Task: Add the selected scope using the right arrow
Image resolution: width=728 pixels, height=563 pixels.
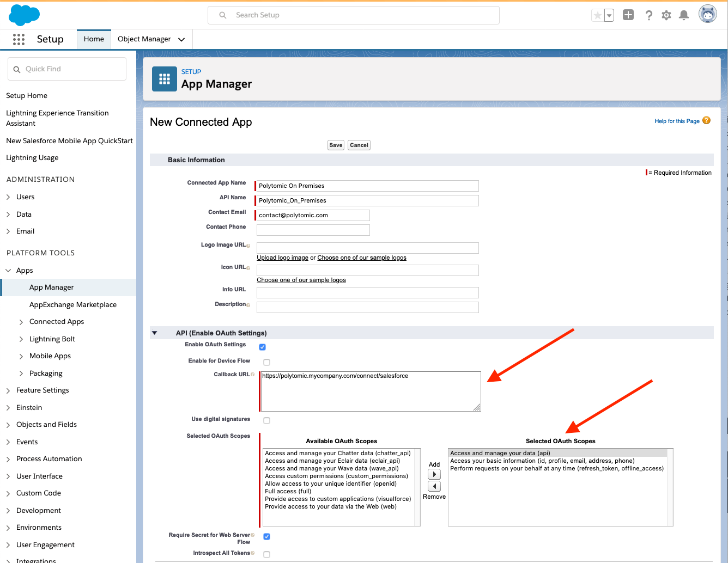Action: coord(434,475)
